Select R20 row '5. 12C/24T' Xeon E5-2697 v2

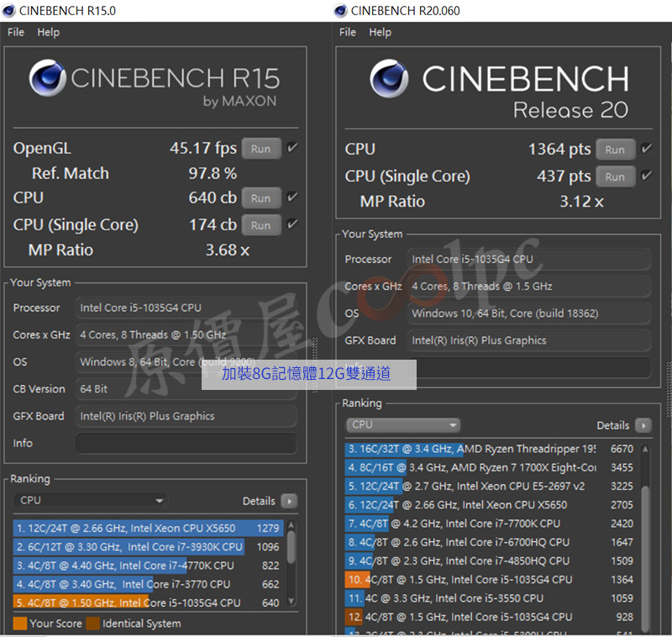click(491, 486)
